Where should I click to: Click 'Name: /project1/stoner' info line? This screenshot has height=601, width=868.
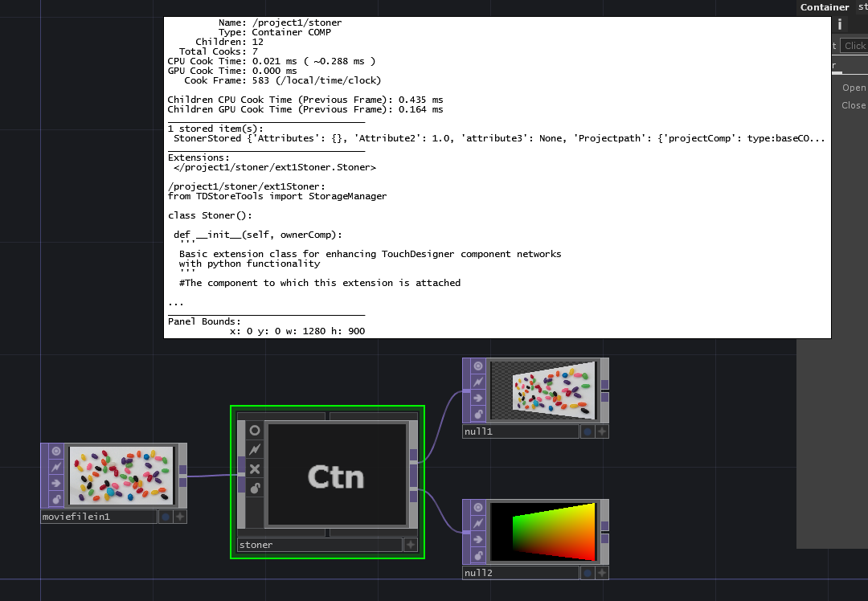[x=280, y=22]
